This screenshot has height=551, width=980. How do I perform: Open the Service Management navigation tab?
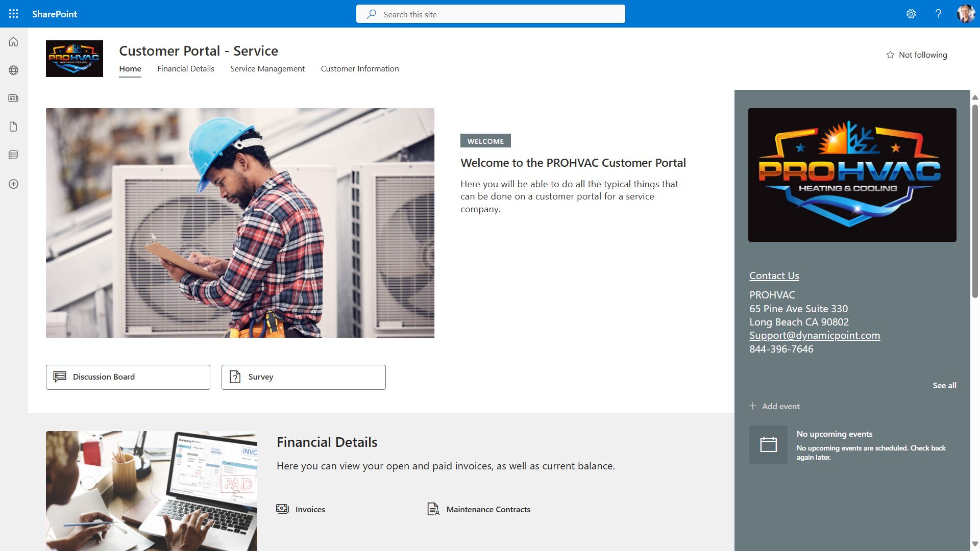pyautogui.click(x=267, y=69)
